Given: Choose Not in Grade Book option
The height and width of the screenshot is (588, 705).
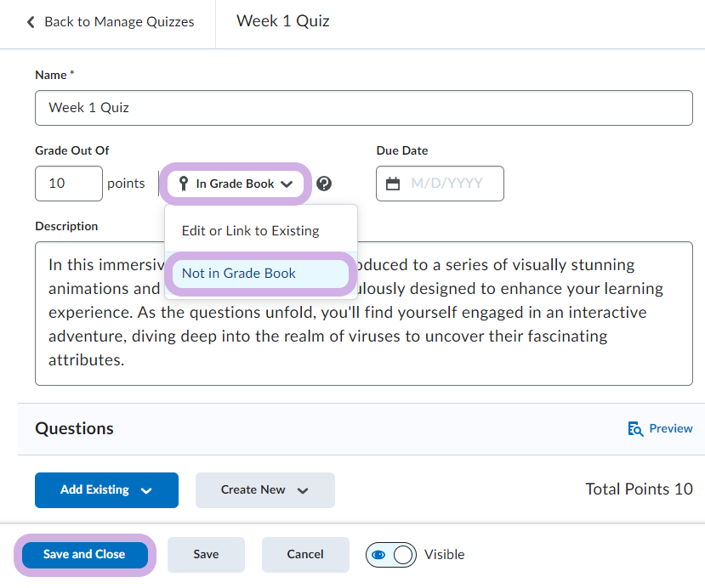Looking at the screenshot, I should pos(239,274).
